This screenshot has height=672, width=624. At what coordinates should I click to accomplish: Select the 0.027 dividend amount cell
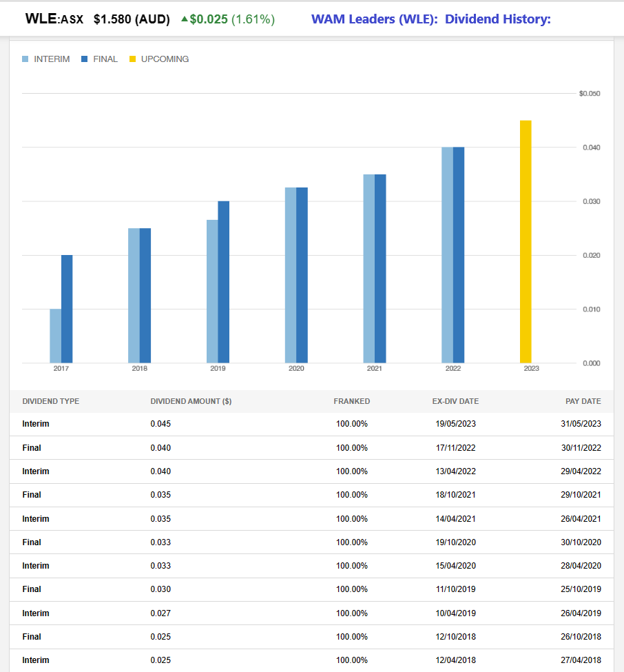160,613
